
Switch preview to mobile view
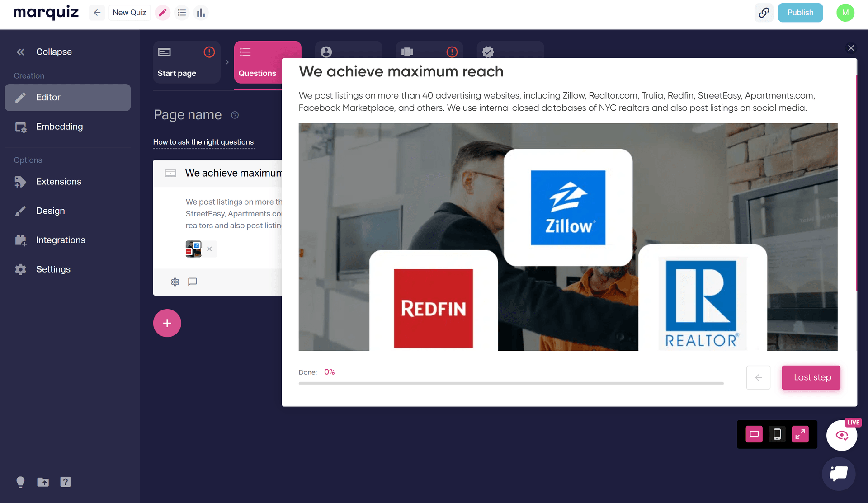coord(777,434)
